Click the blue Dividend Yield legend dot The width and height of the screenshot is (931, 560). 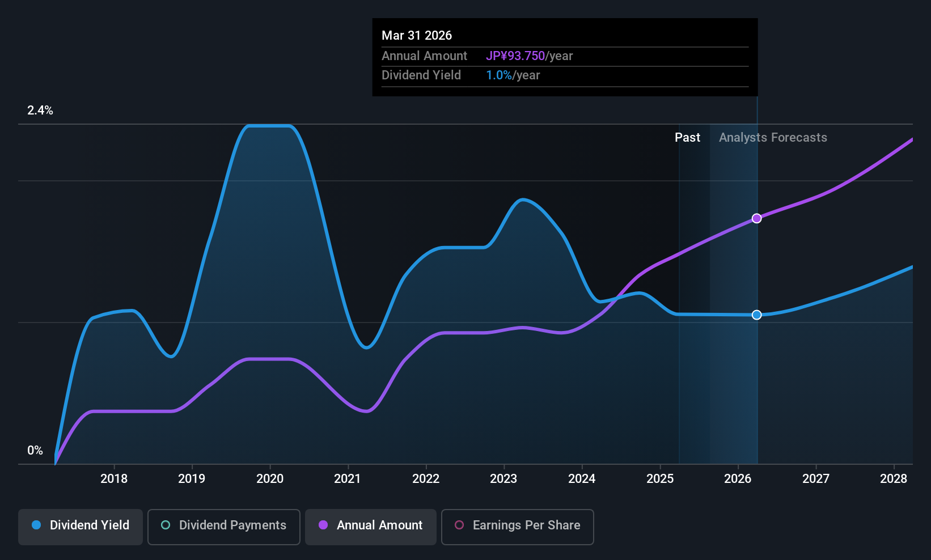coord(36,525)
